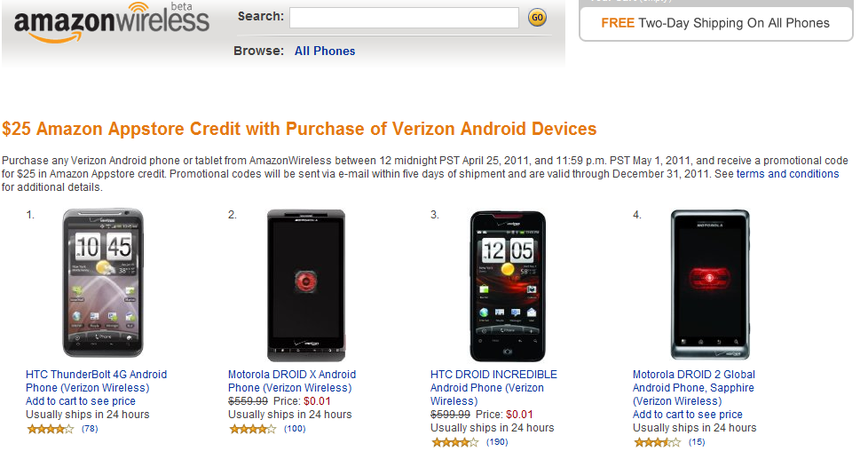The width and height of the screenshot is (868, 459).
Task: Open the HTC ThunderBolt 4G Android Phone link
Action: point(96,381)
